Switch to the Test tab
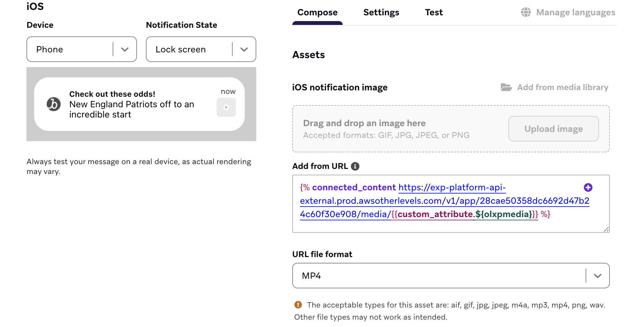The width and height of the screenshot is (644, 327). [434, 12]
